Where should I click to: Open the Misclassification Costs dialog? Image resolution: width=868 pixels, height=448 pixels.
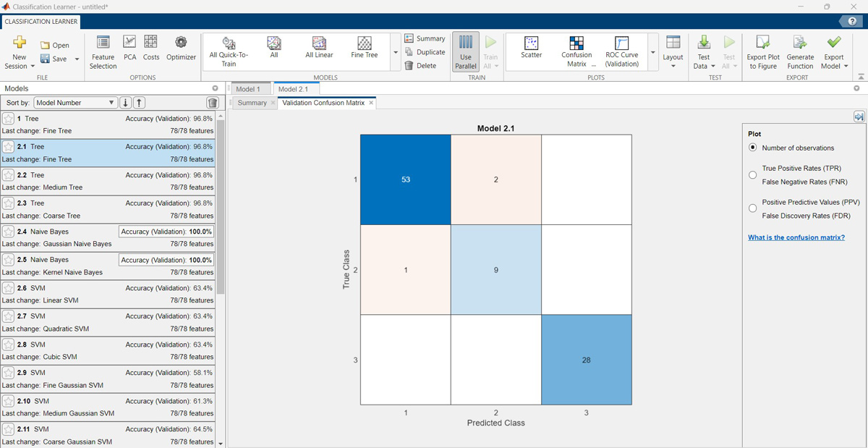click(x=150, y=48)
